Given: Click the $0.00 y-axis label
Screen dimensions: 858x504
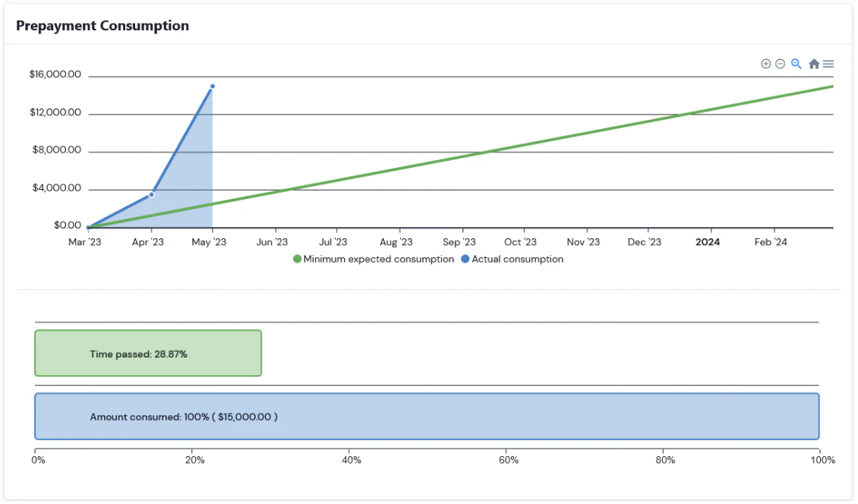Looking at the screenshot, I should [x=68, y=225].
